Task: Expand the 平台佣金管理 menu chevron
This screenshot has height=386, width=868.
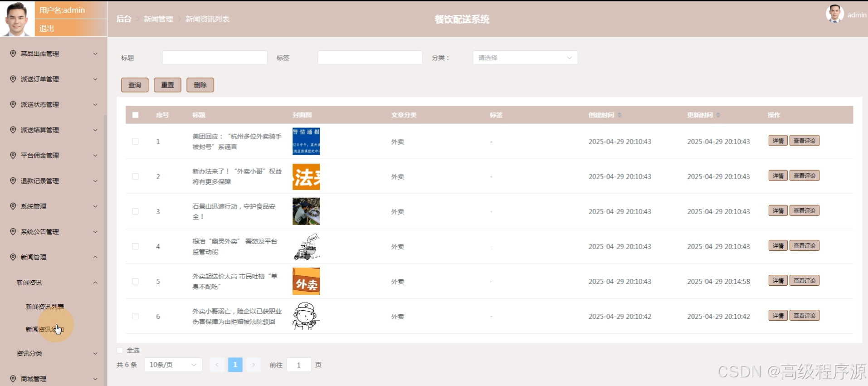Action: (95, 155)
